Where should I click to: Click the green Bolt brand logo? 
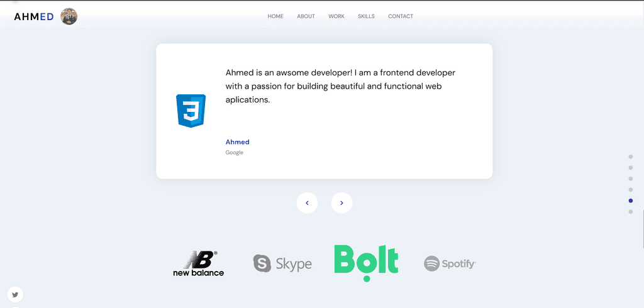pyautogui.click(x=367, y=263)
